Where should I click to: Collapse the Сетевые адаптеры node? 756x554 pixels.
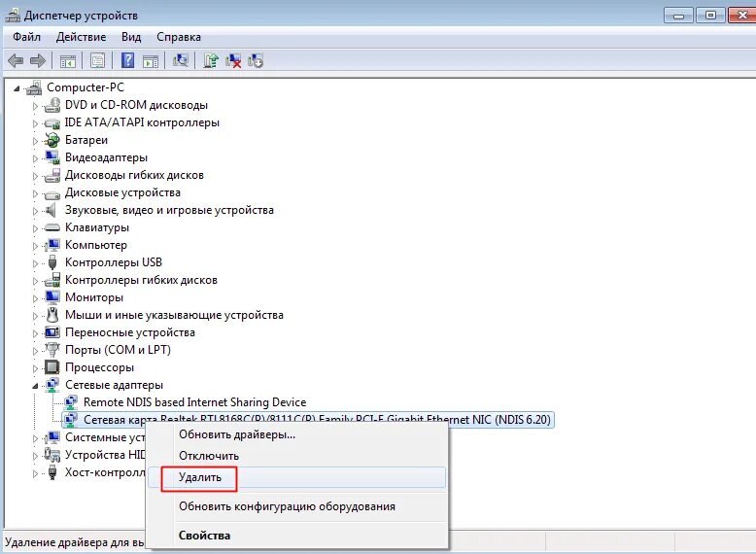(x=35, y=386)
